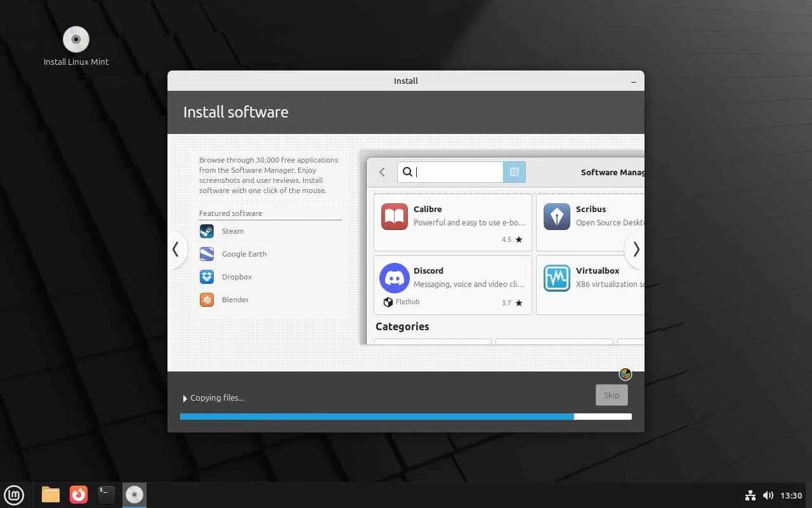Launch the Terminal from the taskbar

click(x=107, y=495)
